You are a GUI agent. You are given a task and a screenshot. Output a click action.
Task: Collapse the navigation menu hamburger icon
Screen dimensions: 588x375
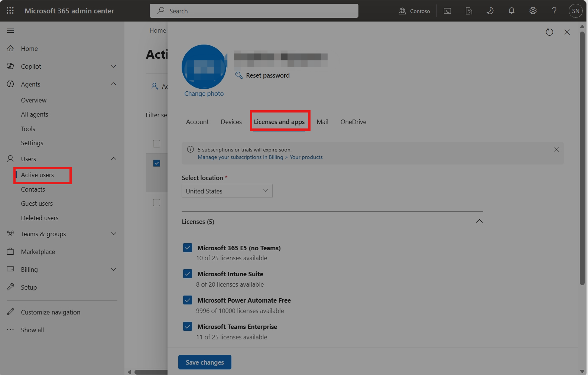(10, 30)
